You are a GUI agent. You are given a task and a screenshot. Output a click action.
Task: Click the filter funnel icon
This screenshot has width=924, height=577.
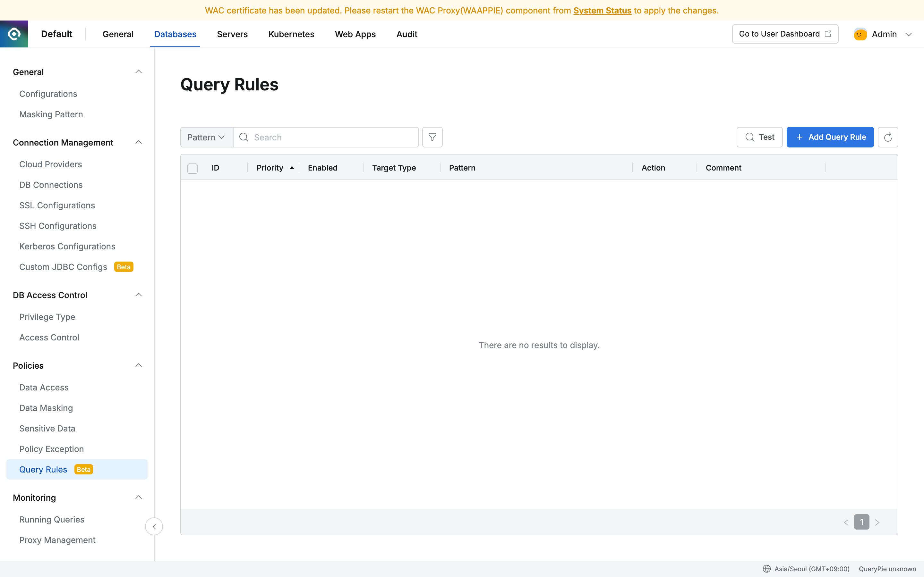[x=432, y=138]
